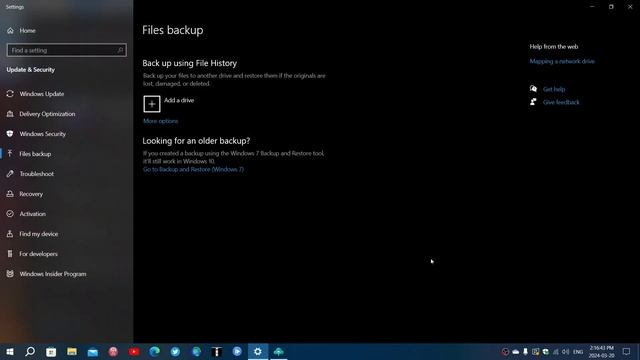Open Mail app from taskbar
The image size is (640, 360).
[93, 351]
